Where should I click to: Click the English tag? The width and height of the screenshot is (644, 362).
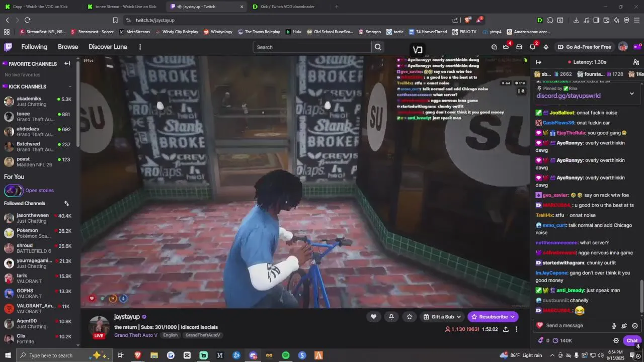(170, 335)
